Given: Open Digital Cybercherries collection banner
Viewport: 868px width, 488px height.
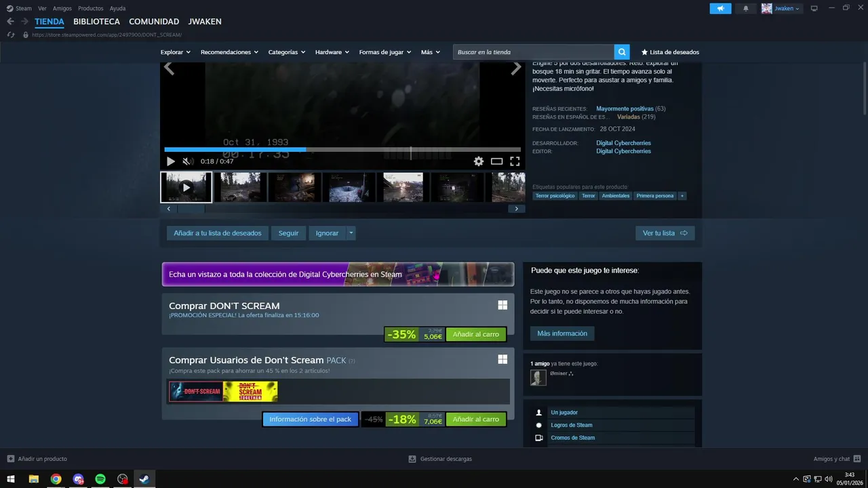Looking at the screenshot, I should [x=338, y=274].
